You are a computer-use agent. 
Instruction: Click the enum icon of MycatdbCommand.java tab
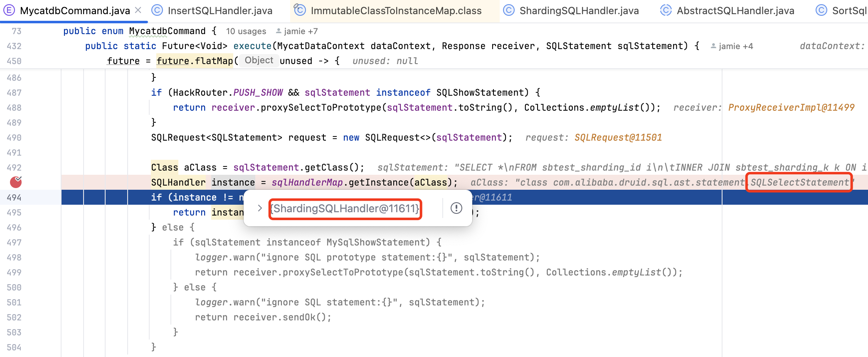pyautogui.click(x=9, y=10)
